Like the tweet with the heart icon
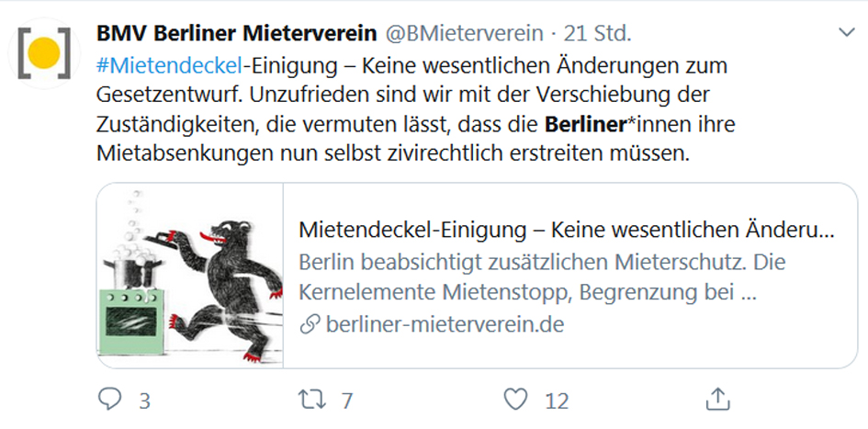This screenshot has height=429, width=868. coord(516,400)
